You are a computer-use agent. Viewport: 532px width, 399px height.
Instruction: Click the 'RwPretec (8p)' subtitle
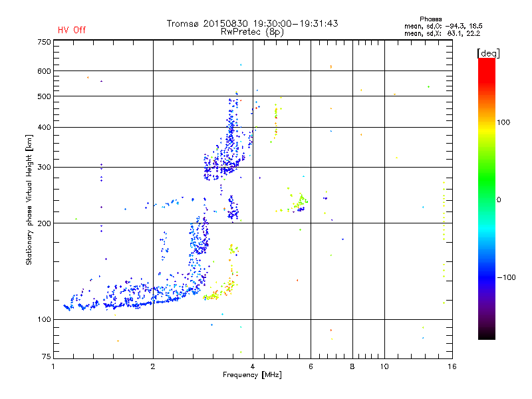point(252,32)
